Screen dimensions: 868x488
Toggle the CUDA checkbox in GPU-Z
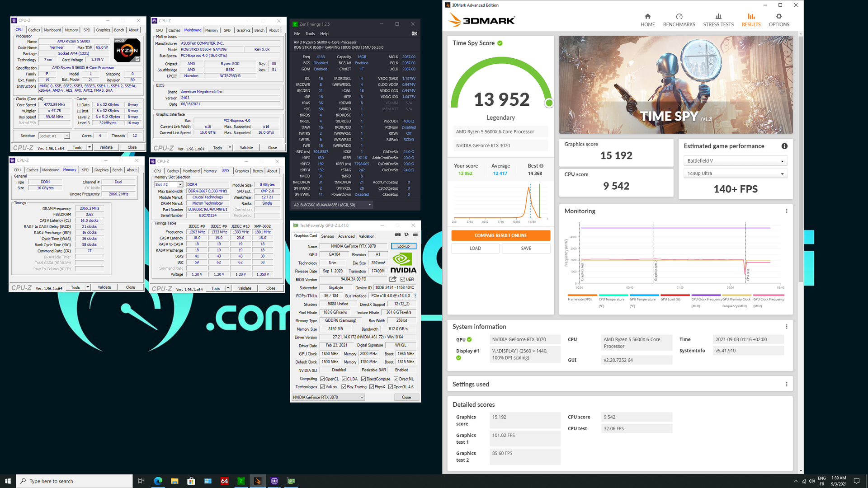(344, 379)
